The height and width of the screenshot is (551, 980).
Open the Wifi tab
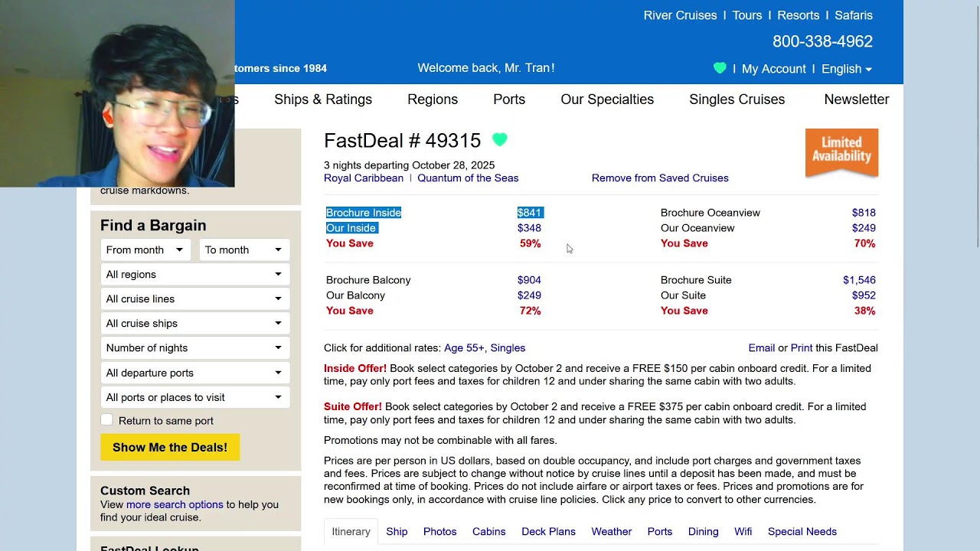tap(743, 532)
